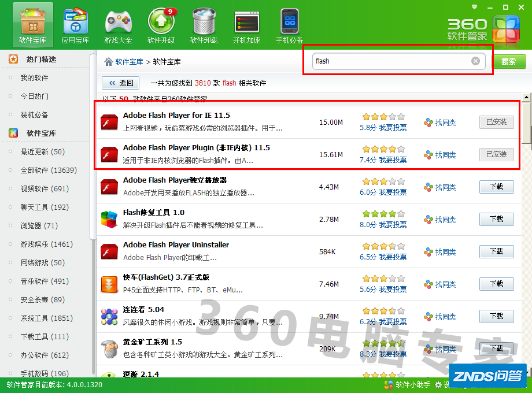Click 找同类 for Adobe Flash Player for IE

pos(439,123)
